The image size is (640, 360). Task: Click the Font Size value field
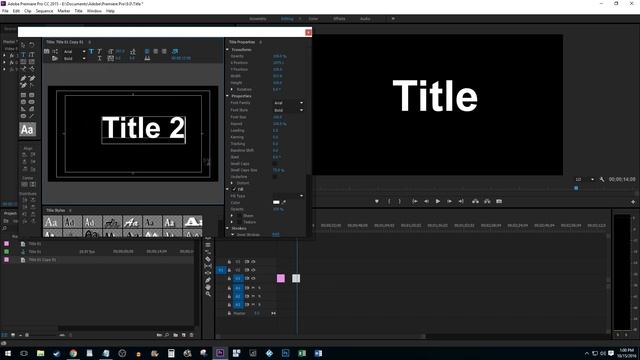point(278,117)
